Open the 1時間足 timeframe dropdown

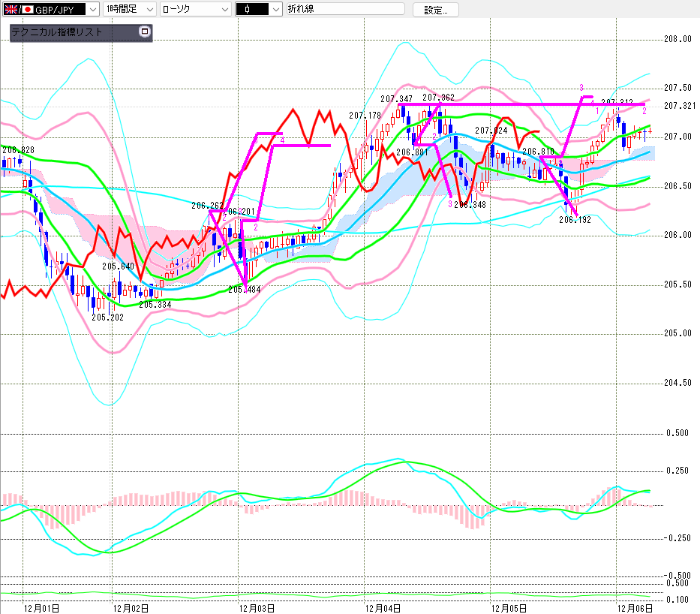tap(149, 10)
